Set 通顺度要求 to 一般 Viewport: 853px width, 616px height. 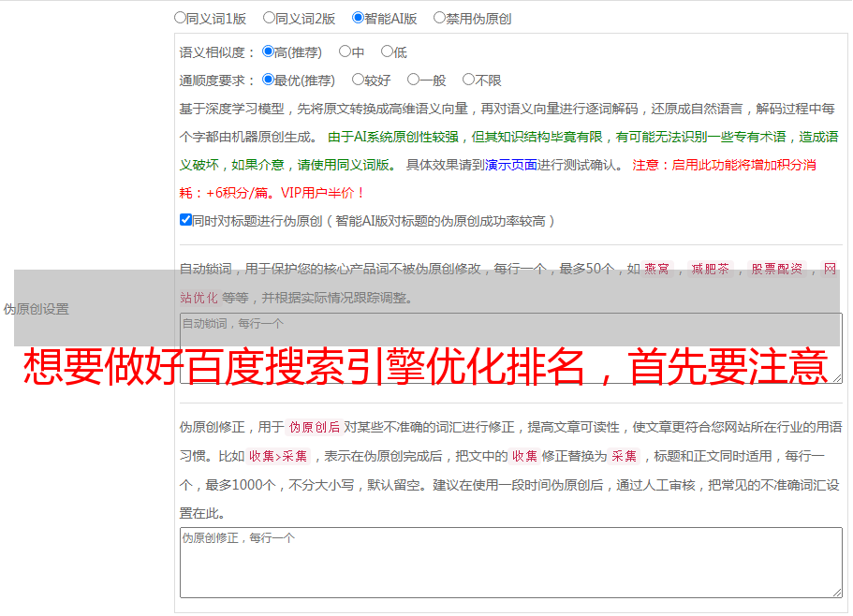click(413, 80)
